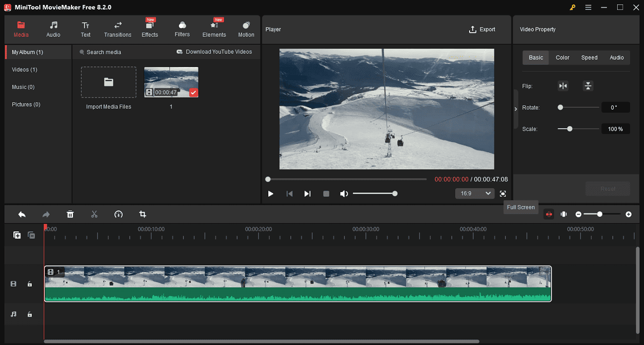This screenshot has width=644, height=345.
Task: Open the Audio tab
Action: coord(53,29)
